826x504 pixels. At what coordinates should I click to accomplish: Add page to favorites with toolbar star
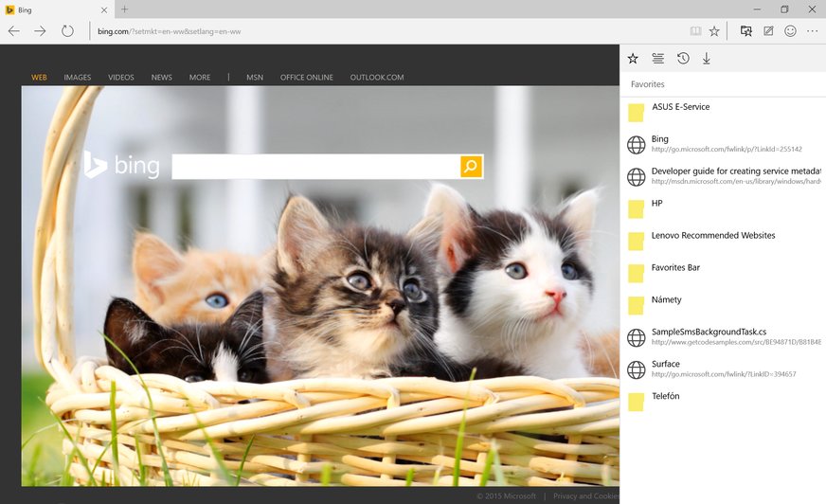[x=714, y=31]
